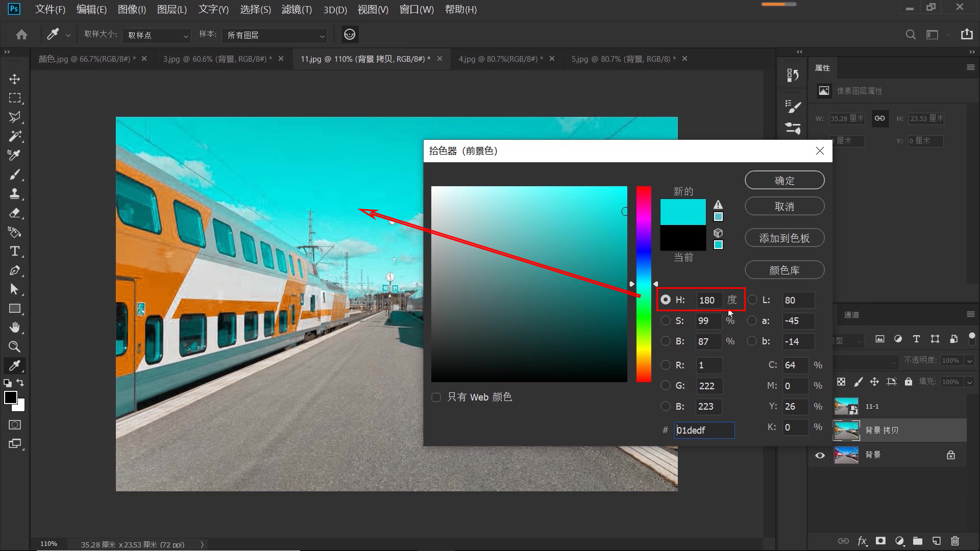980x551 pixels.
Task: Open the 取样点 sample size dropdown
Action: click(x=156, y=35)
